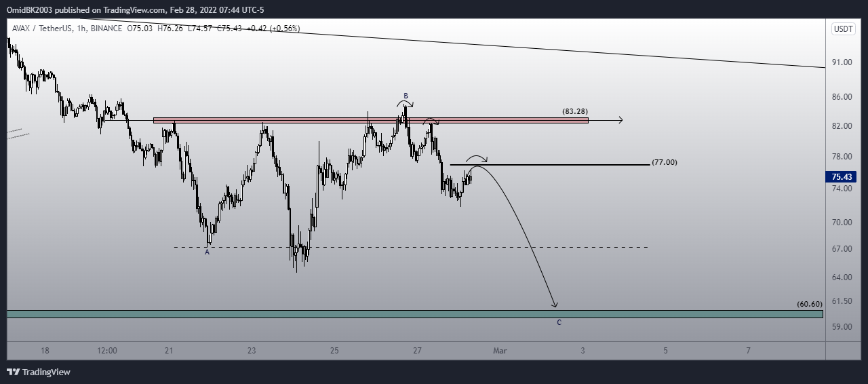Click the 78.00 price axis label
Screen dimensions: 868x384
click(x=843, y=157)
